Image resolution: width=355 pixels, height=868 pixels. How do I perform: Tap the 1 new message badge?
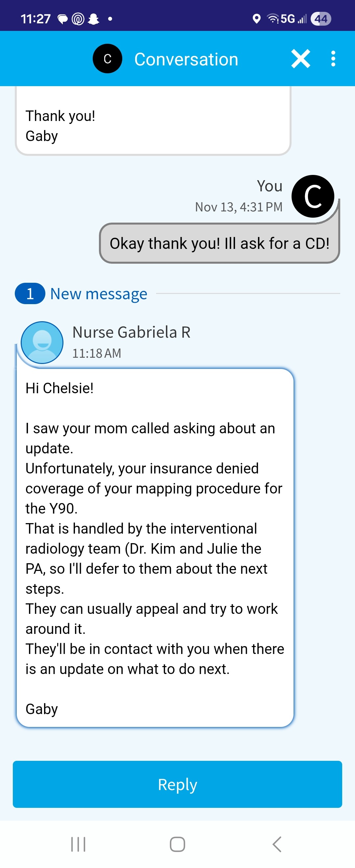tap(30, 294)
